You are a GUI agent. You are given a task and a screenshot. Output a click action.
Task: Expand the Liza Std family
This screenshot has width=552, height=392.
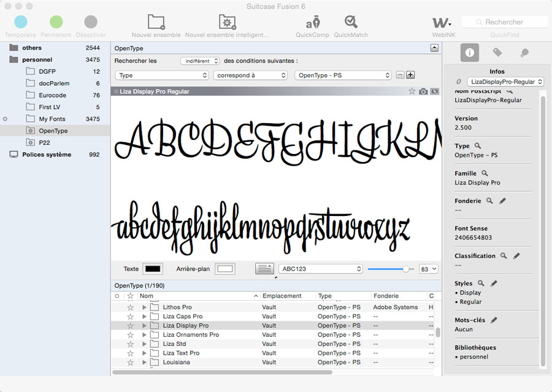pyautogui.click(x=144, y=344)
